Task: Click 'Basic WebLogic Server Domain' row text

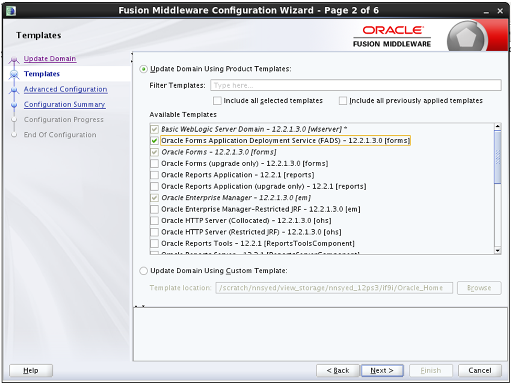Action: pos(254,129)
